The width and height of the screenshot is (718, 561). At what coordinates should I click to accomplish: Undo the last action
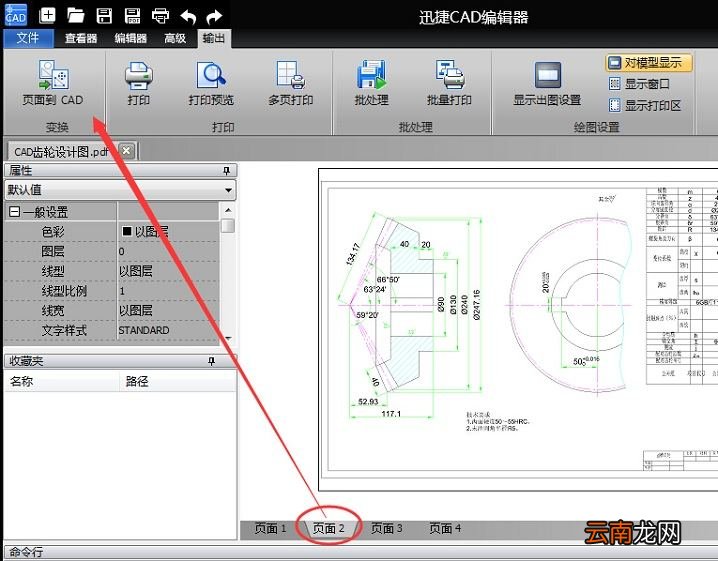[x=188, y=17]
